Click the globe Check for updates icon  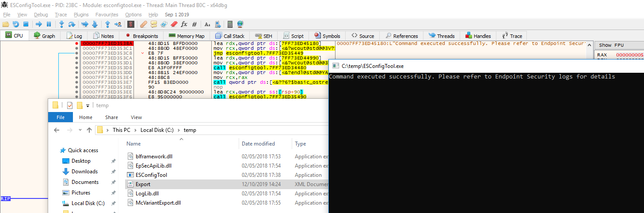click(x=240, y=24)
